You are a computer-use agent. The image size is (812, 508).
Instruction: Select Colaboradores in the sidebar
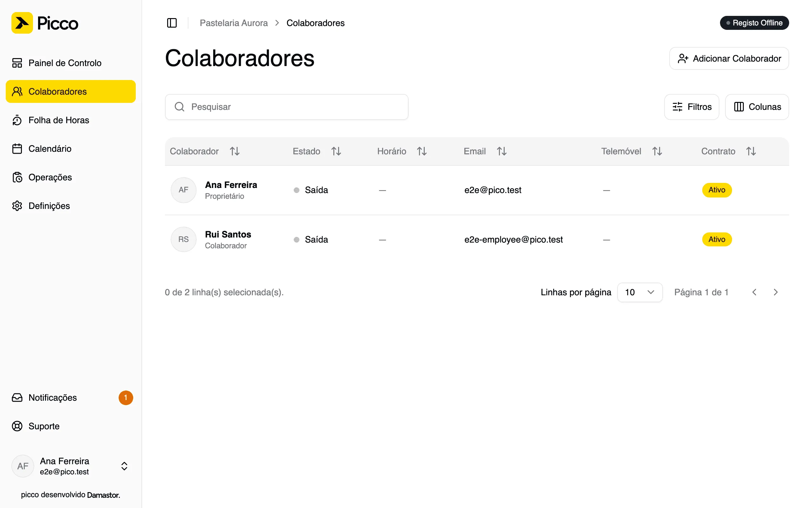(71, 91)
